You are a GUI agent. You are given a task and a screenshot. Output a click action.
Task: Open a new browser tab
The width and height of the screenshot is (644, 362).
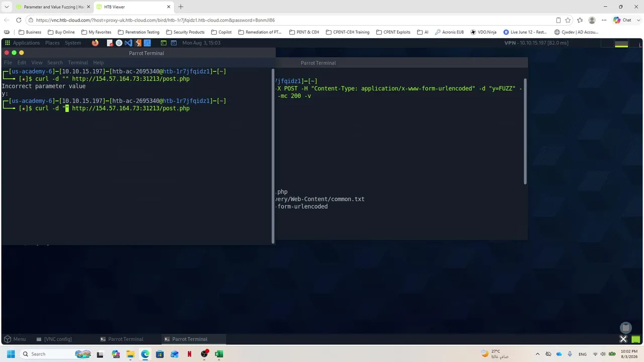[181, 7]
